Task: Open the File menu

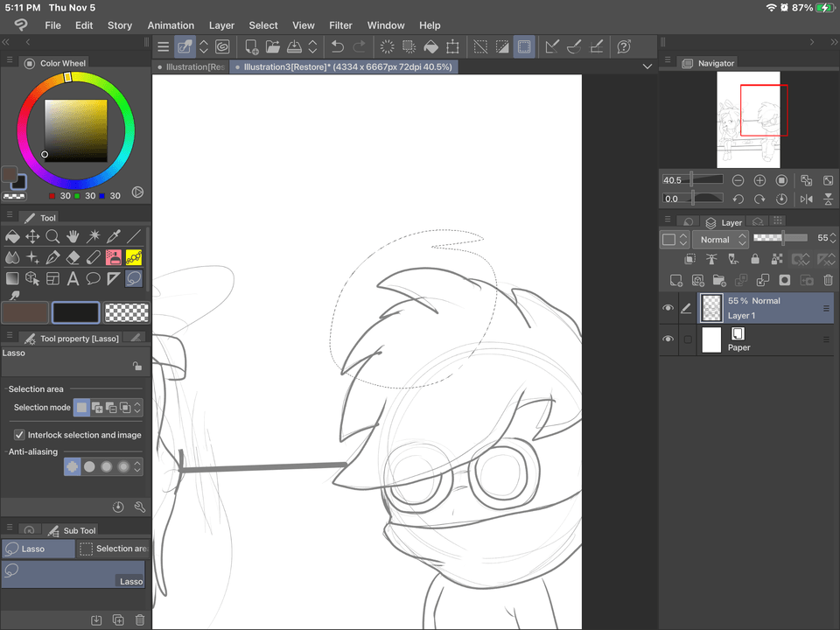Action: coord(52,25)
